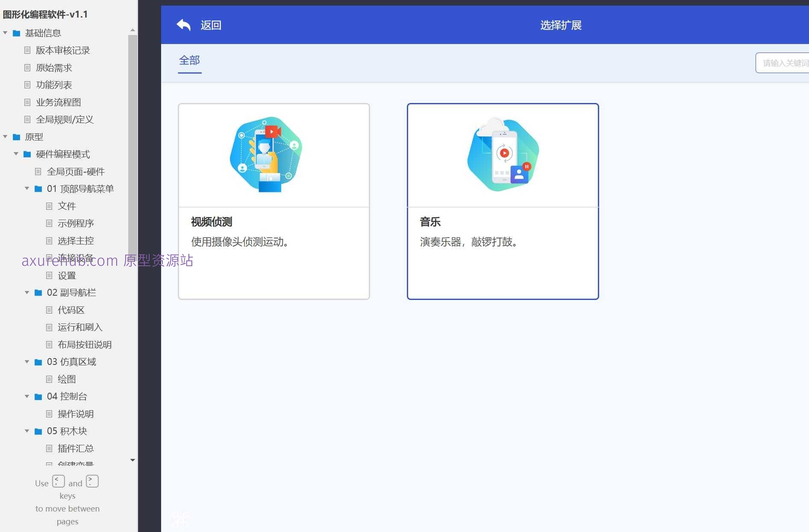
Task: Click the 基础信息 folder icon
Action: [17, 33]
